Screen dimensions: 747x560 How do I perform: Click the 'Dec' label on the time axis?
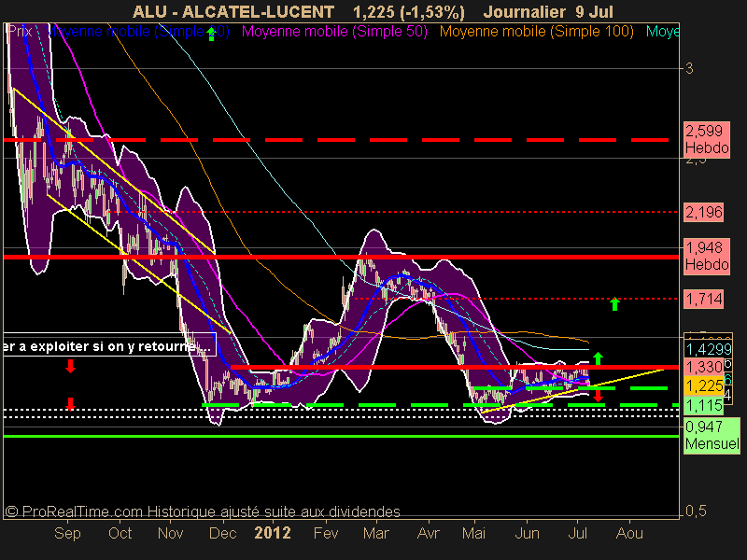tap(222, 533)
